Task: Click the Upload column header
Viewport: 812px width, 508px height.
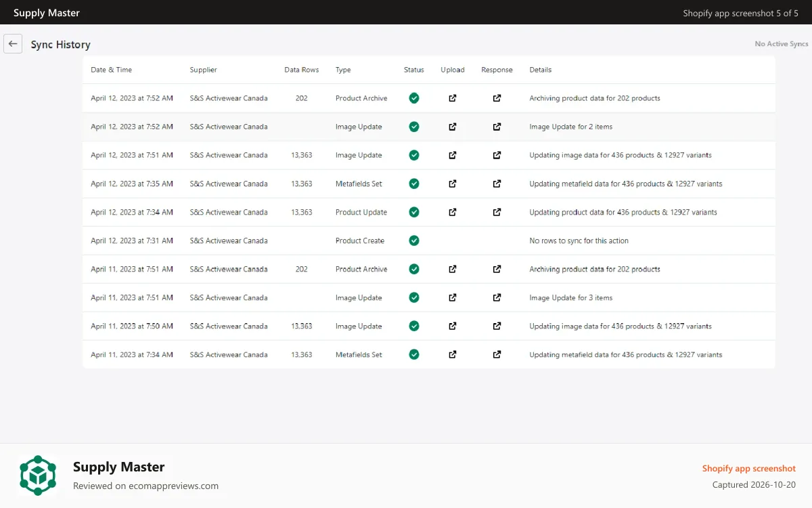Action: tap(453, 70)
